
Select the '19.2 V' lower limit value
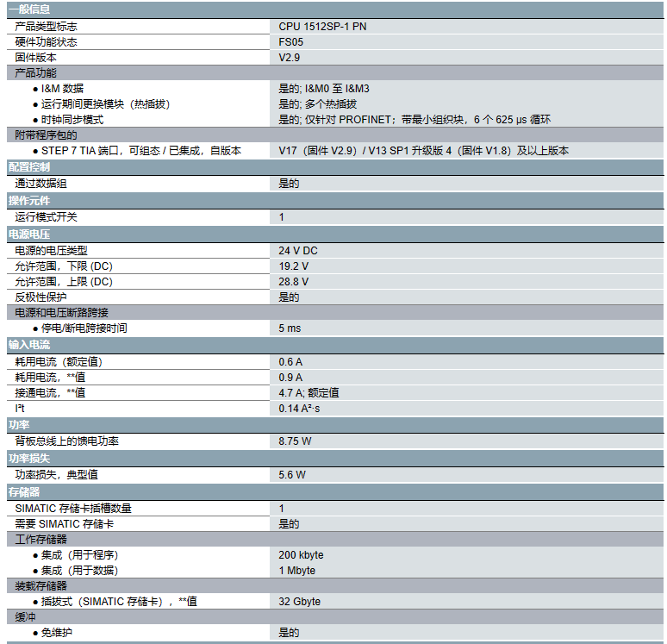[294, 266]
